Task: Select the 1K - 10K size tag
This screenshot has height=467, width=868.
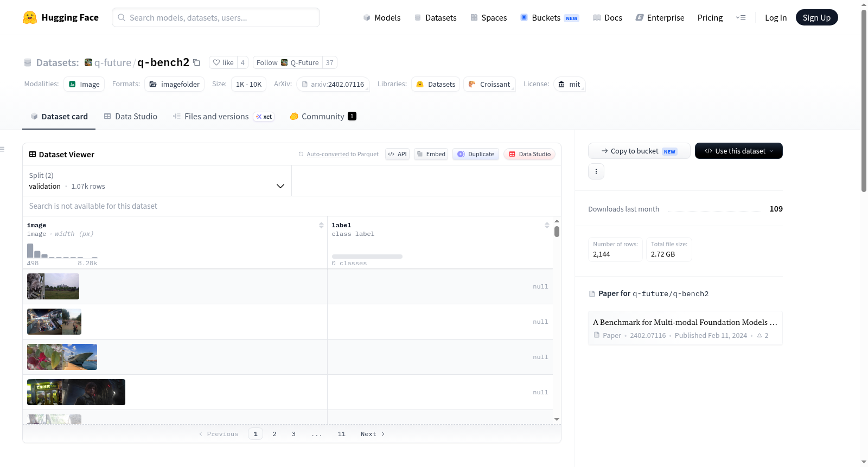Action: tap(248, 84)
